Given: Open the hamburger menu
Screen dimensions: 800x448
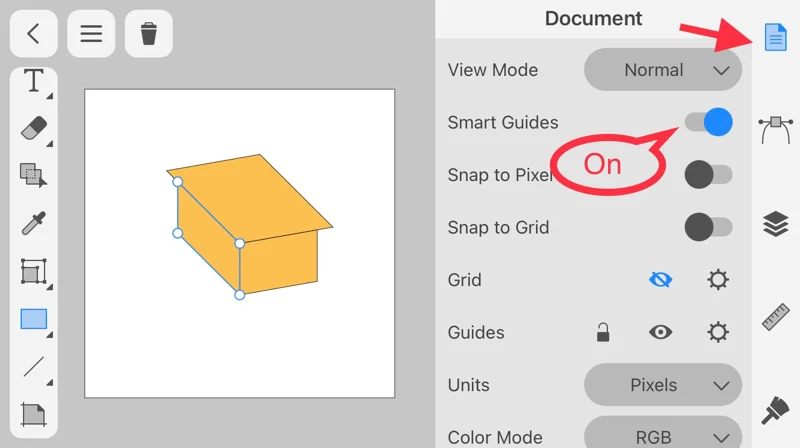Looking at the screenshot, I should point(91,34).
